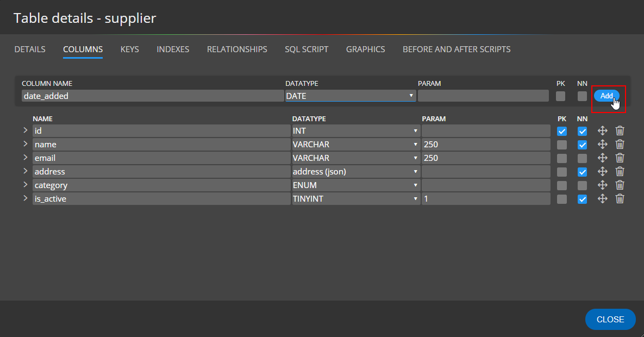Click the empty param field of id row
Image resolution: width=644 pixels, height=337 pixels.
[x=486, y=130]
